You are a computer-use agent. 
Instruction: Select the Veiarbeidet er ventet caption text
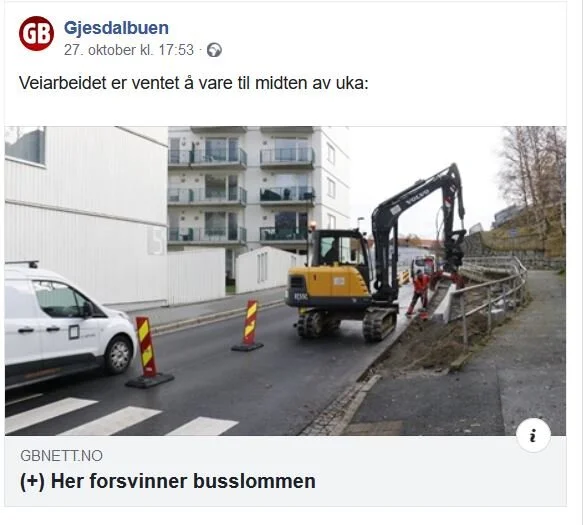pos(194,83)
